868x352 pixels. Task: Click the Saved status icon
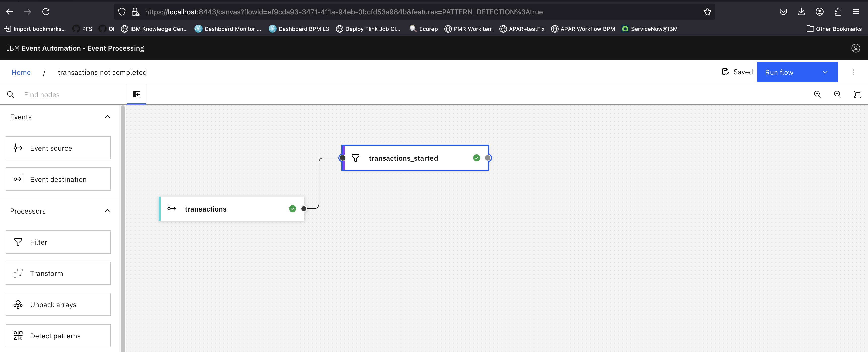725,72
